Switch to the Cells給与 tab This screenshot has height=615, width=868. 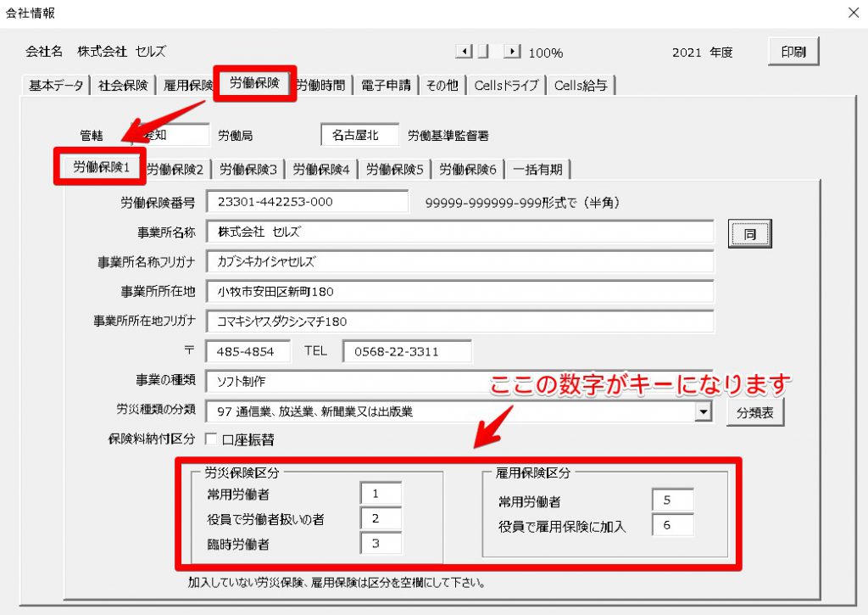click(x=581, y=86)
